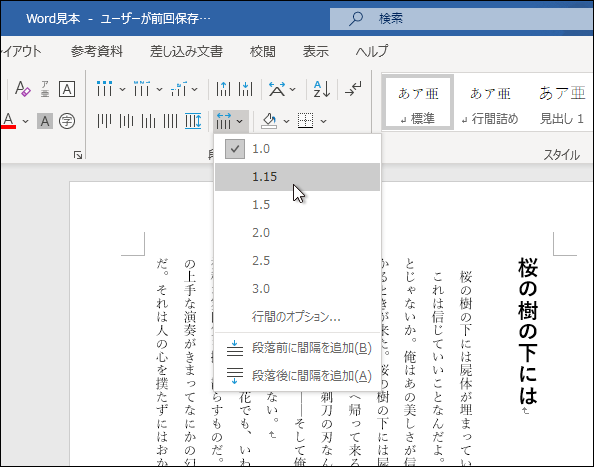Image resolution: width=594 pixels, height=467 pixels.
Task: Click the align top paragraph icon
Action: pyautogui.click(x=104, y=121)
